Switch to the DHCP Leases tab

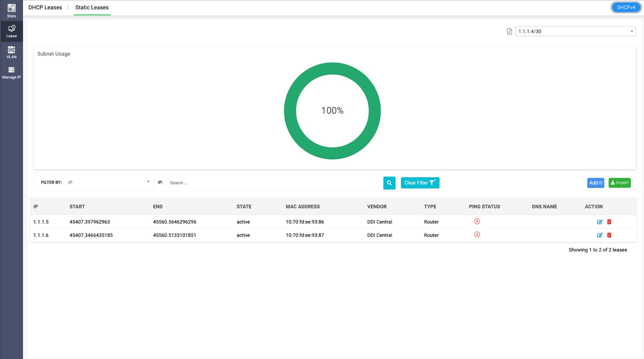tap(45, 8)
